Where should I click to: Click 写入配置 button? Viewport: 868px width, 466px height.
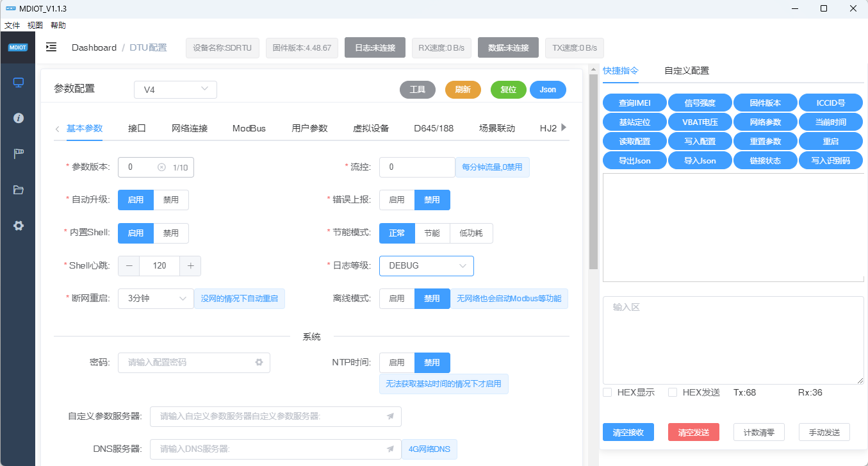[x=700, y=141]
